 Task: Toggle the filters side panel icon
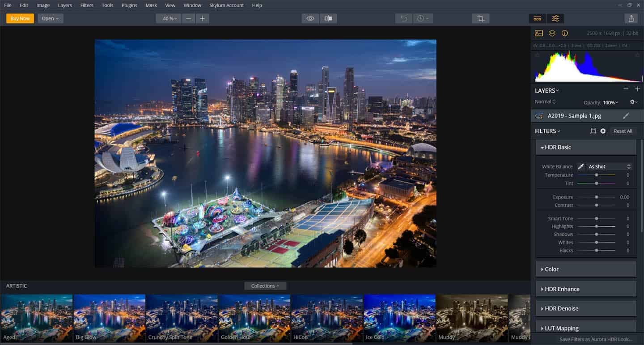coord(555,18)
